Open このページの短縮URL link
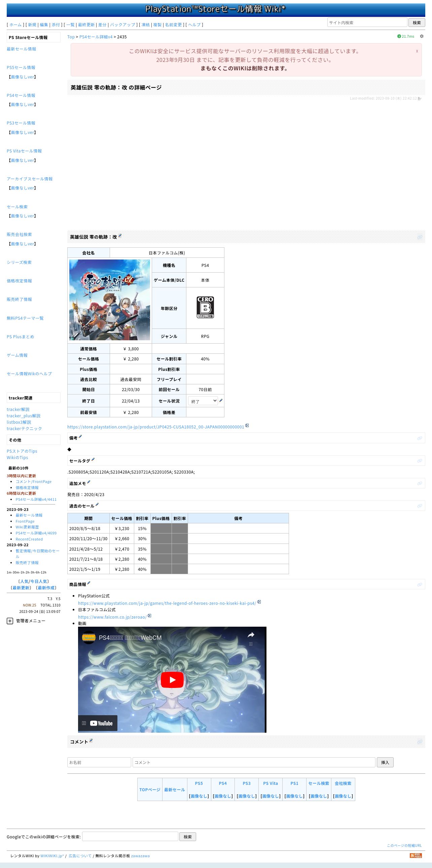 (404, 845)
